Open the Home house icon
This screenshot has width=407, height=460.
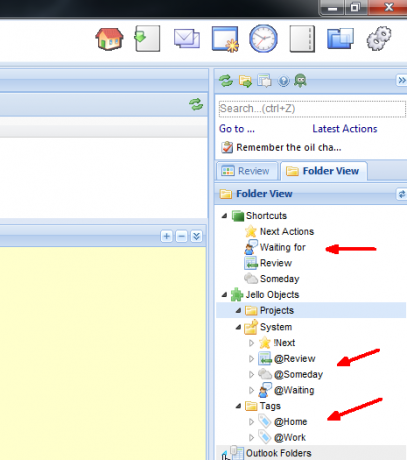pos(109,39)
